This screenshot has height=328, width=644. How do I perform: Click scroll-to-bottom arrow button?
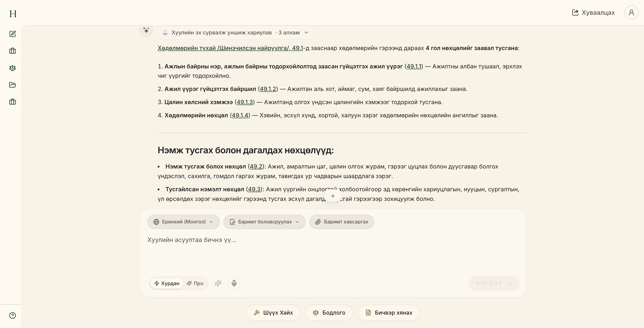point(333,196)
